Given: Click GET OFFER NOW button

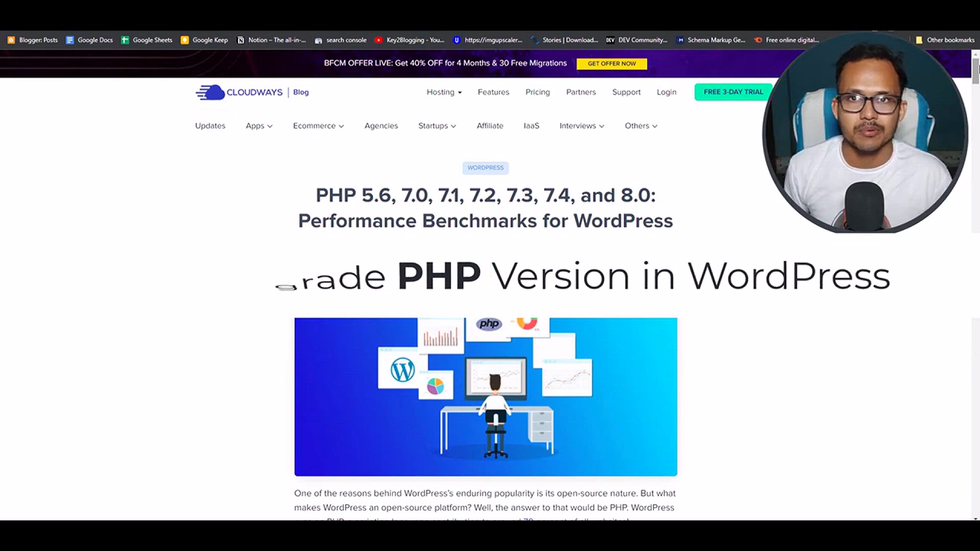Looking at the screenshot, I should click(x=611, y=64).
